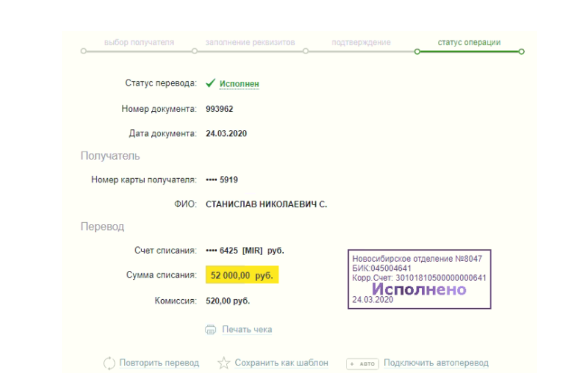This screenshot has height=392, width=583.
Task: Click the Статус перевода label
Action: pos(161,83)
